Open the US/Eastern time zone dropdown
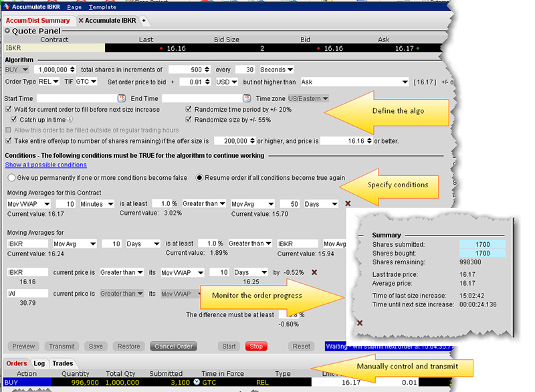The width and height of the screenshot is (535, 392). click(x=308, y=98)
